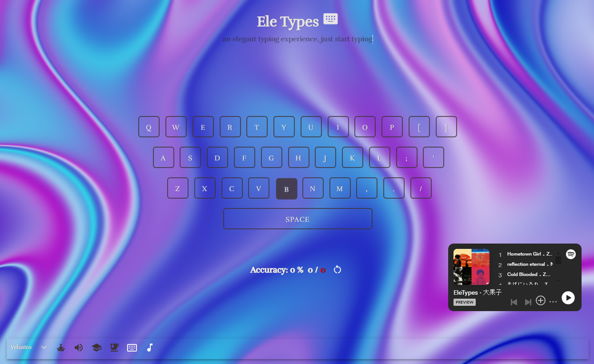Viewport: 594px width, 364px height.
Task: Open the Velustro theme dropdown
Action: [29, 347]
